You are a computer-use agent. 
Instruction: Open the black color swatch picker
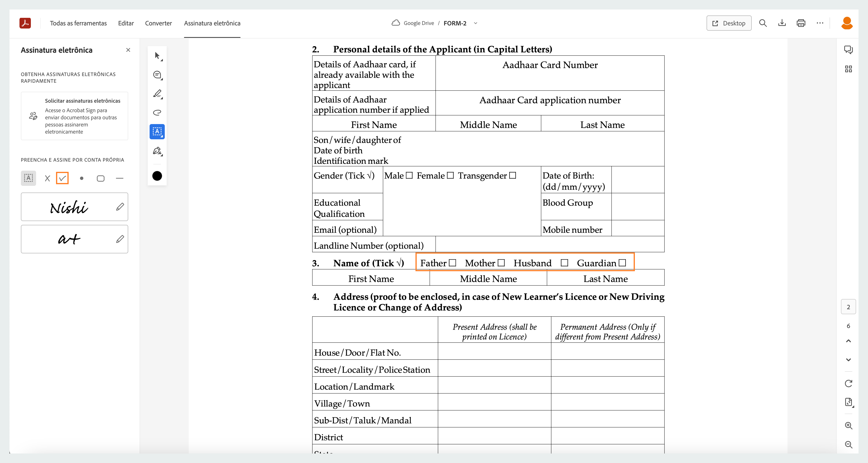tap(157, 176)
